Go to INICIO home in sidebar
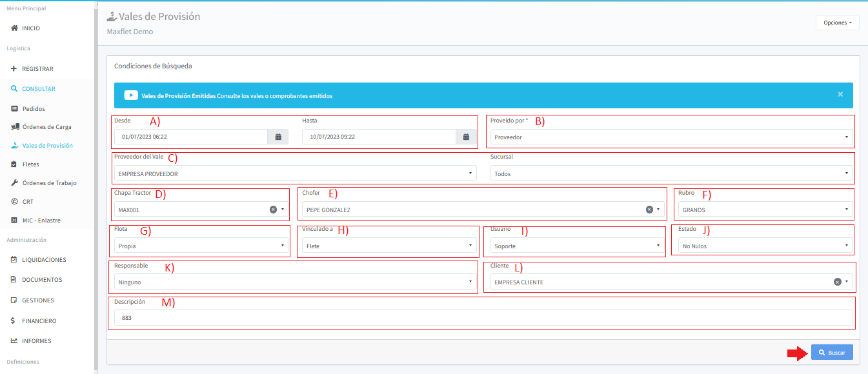868x374 pixels. [30, 28]
